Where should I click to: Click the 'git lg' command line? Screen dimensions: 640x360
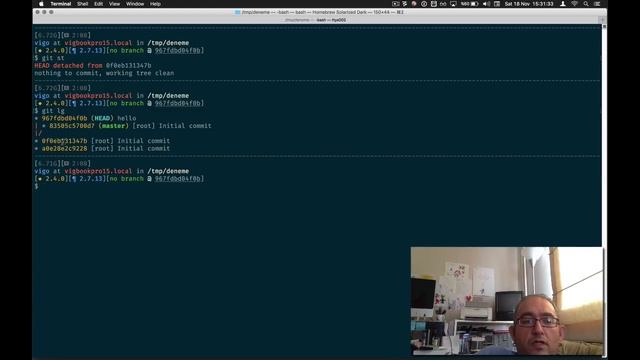click(49, 111)
